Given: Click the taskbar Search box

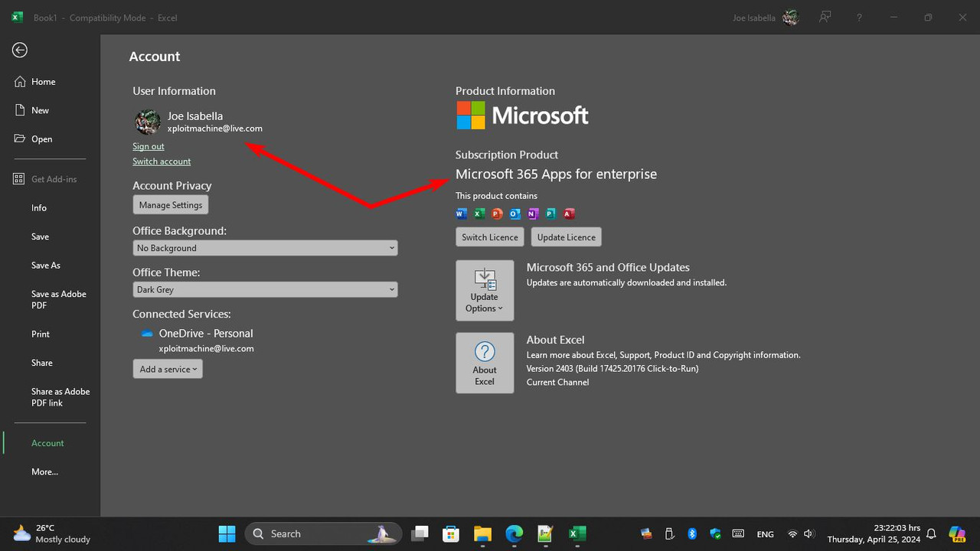Looking at the screenshot, I should tap(323, 533).
